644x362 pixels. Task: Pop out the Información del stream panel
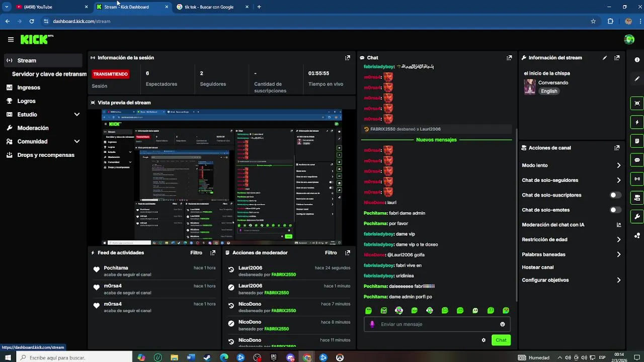(617, 58)
